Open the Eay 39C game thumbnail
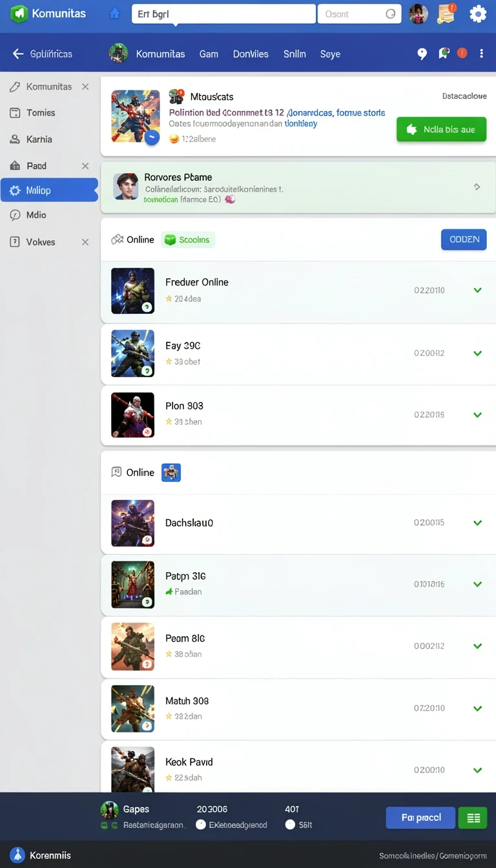Screen dimensions: 496x868 point(133,353)
